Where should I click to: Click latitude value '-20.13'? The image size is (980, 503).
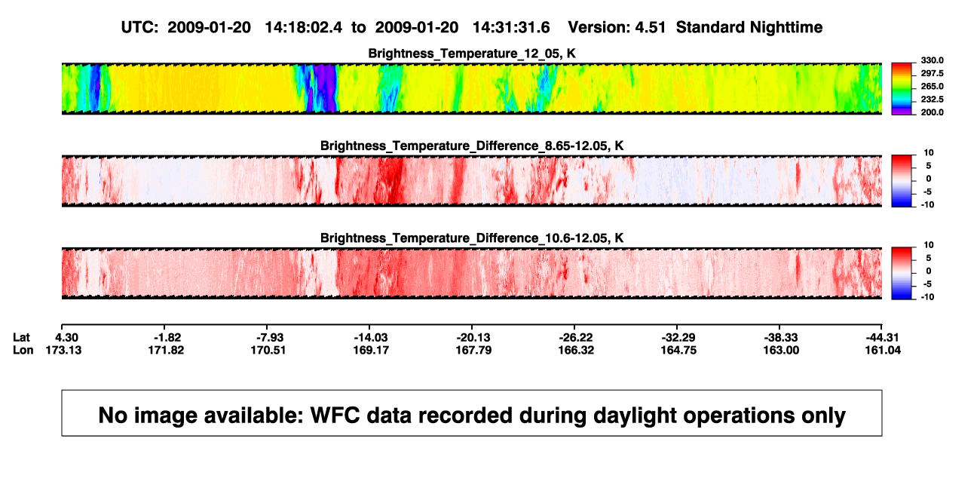[472, 337]
